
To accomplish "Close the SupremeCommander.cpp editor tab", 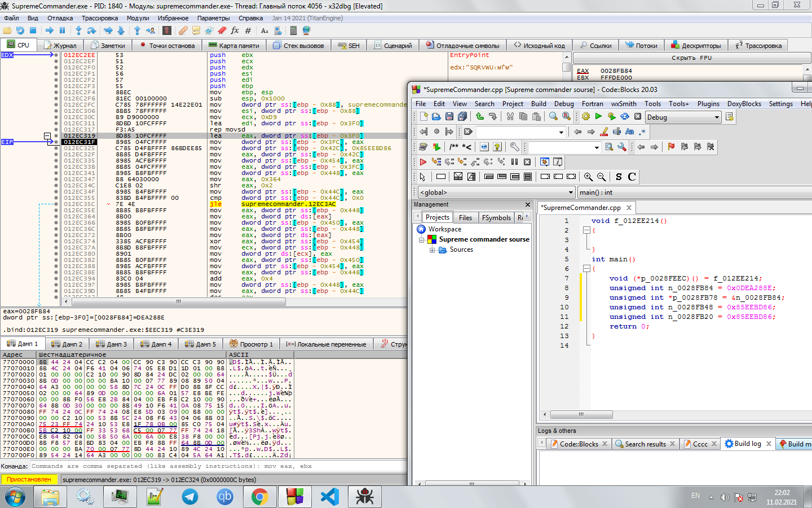I will (629, 208).
